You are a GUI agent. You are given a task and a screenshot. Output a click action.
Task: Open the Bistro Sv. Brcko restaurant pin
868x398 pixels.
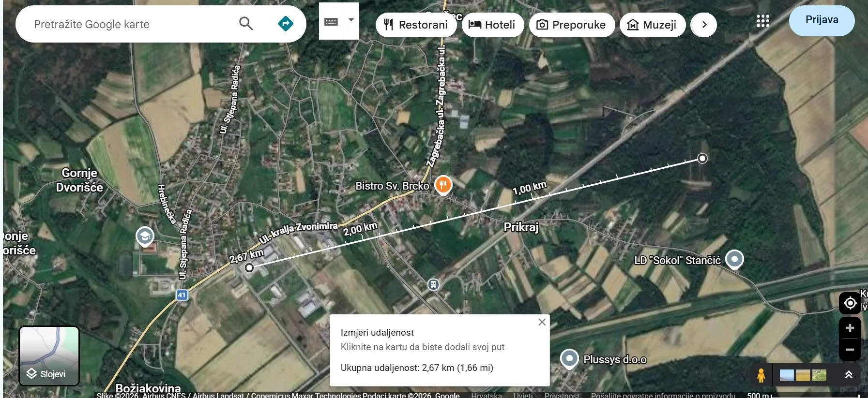[x=443, y=185]
